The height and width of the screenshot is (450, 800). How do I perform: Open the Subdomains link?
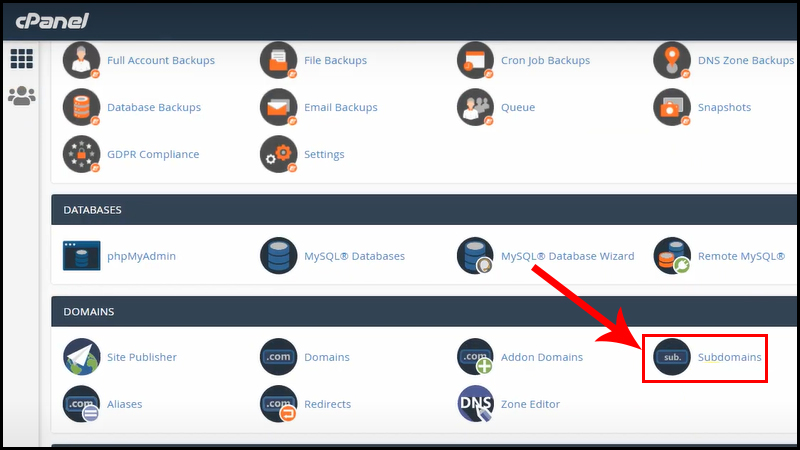pos(730,357)
